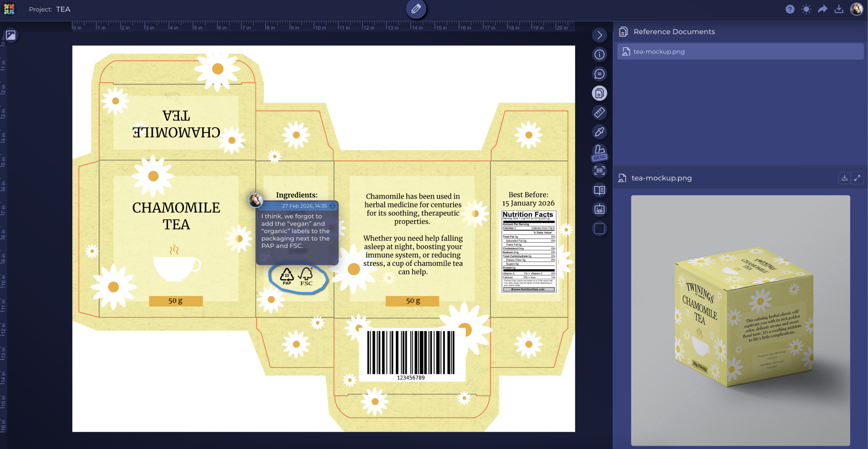Click the commenter avatar on the annotation
Viewport: 868px width, 449px height.
tap(256, 200)
